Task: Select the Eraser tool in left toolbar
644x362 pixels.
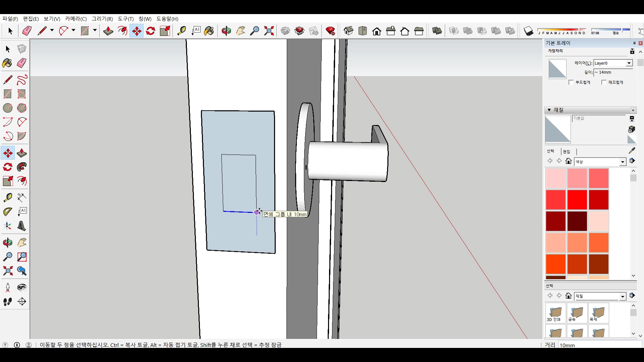Action: (22, 63)
